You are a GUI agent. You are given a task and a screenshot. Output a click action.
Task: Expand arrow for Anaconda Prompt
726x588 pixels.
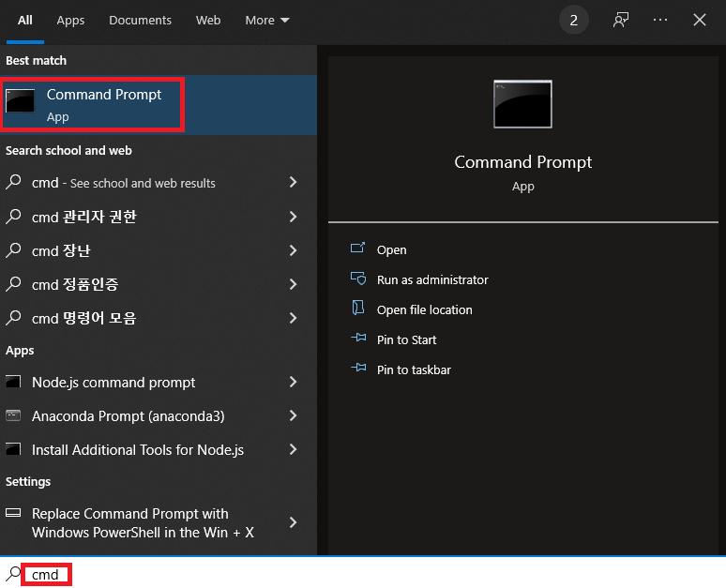(293, 415)
